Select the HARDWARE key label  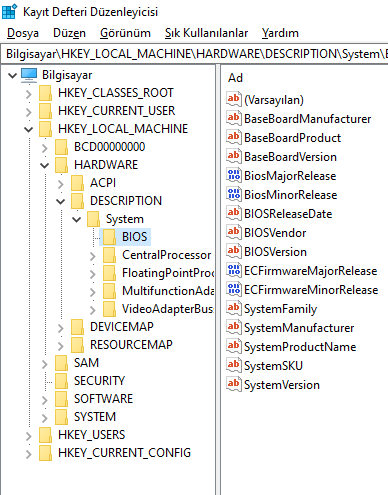click(x=106, y=165)
